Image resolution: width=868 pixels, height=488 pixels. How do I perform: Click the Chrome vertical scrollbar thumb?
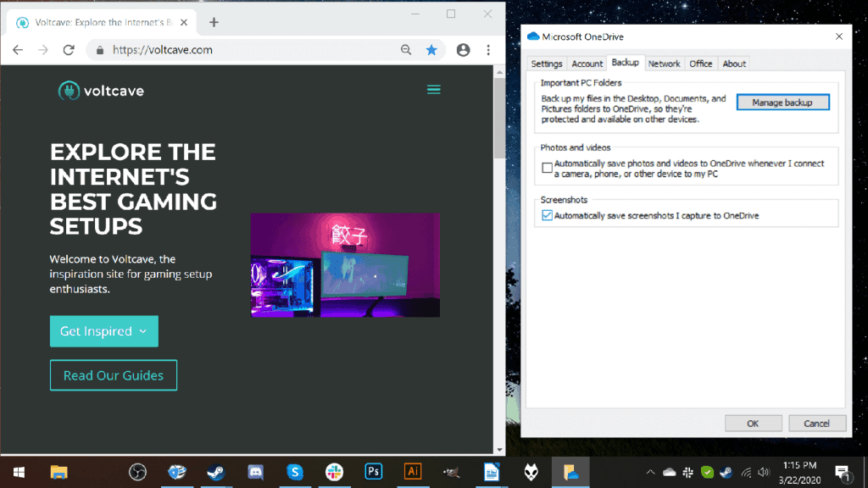[x=499, y=118]
